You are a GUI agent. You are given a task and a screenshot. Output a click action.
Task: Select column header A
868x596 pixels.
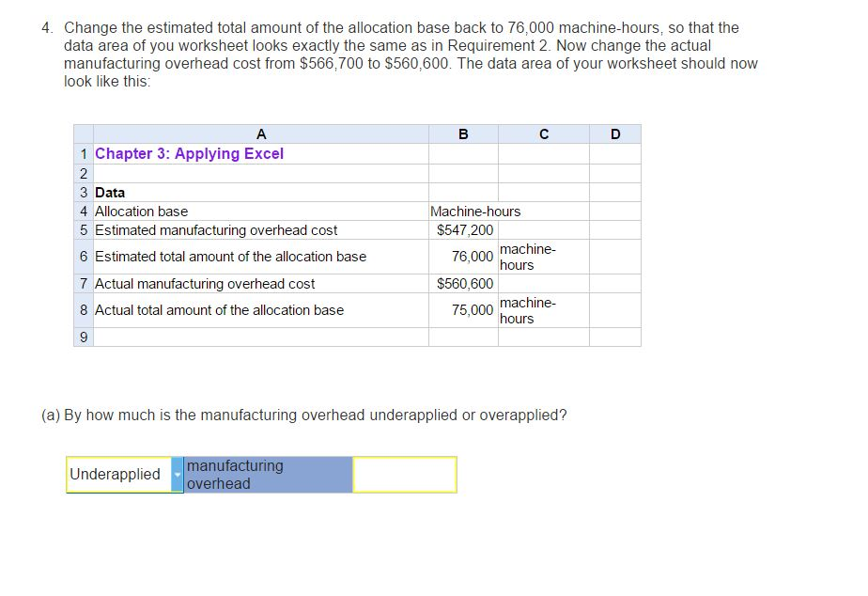tap(261, 133)
